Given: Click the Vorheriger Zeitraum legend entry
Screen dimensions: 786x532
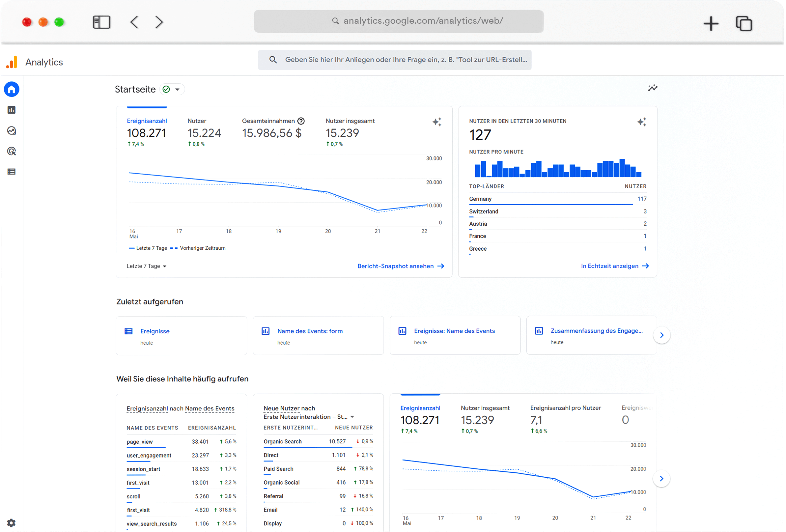Looking at the screenshot, I should (198, 248).
